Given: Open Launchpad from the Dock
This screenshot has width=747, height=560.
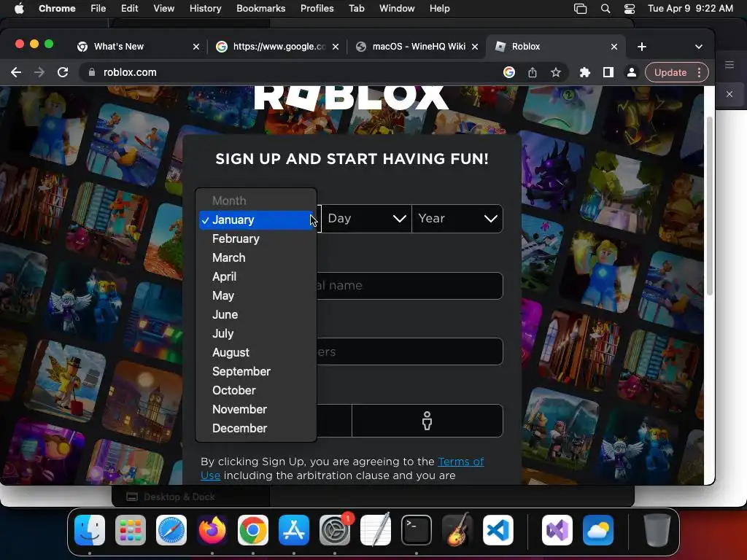Looking at the screenshot, I should point(131,531).
